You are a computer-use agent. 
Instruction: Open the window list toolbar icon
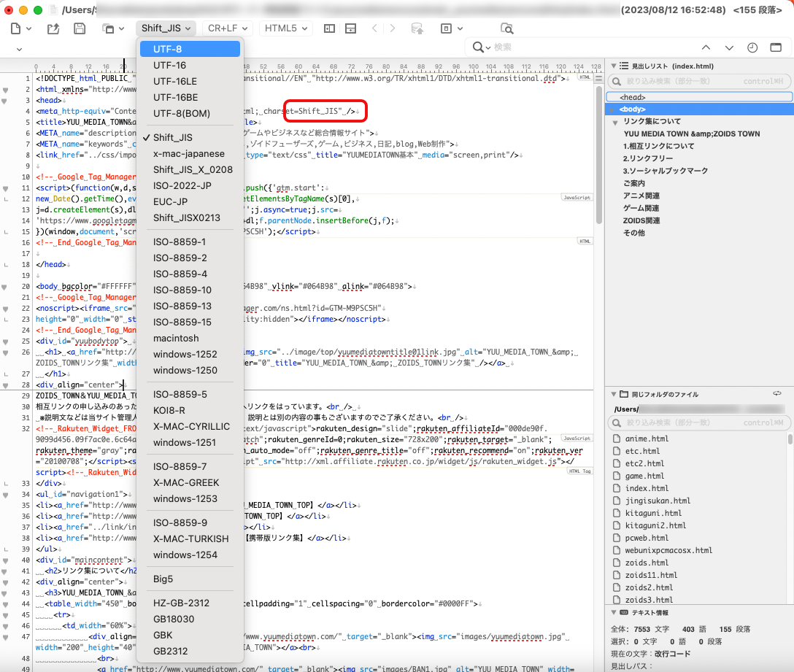pyautogui.click(x=108, y=29)
